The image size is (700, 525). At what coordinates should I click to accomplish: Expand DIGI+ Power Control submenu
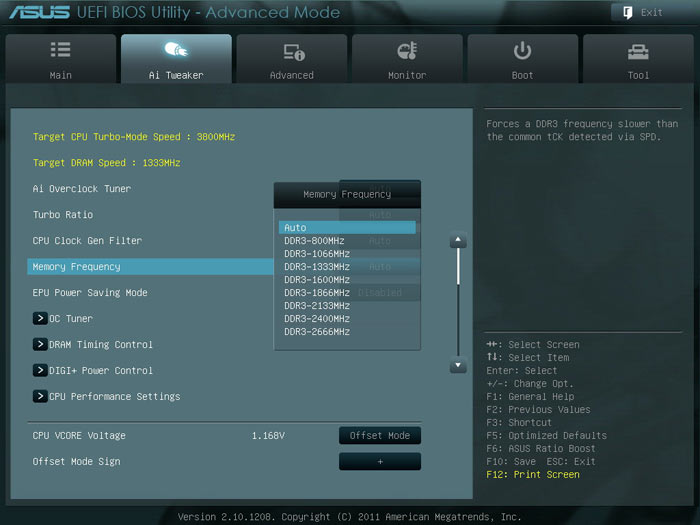41,371
